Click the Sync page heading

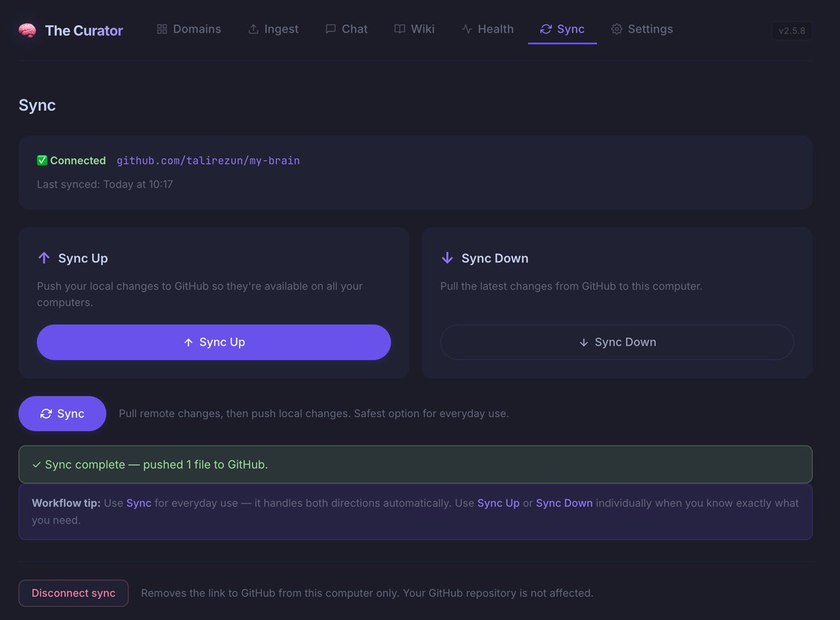37,106
